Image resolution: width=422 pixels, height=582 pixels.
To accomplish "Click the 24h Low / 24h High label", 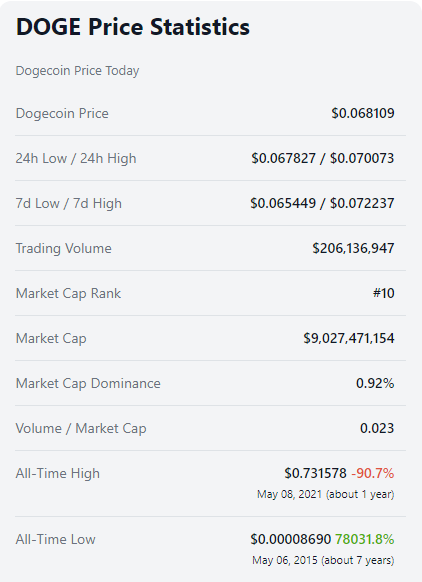I will pyautogui.click(x=76, y=158).
